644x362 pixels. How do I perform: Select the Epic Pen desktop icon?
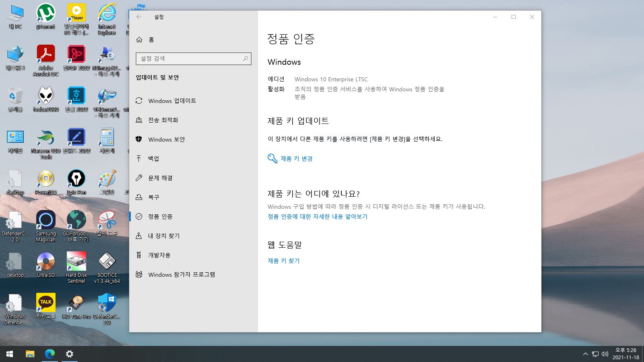[x=76, y=183]
